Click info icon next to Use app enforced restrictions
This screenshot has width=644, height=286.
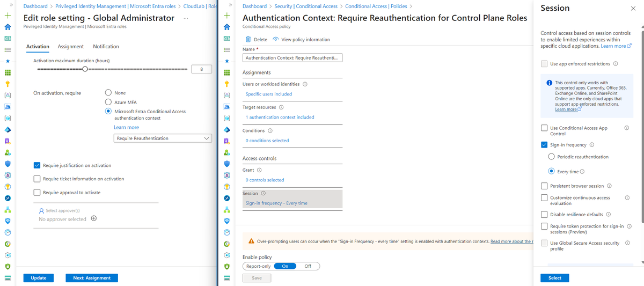616,64
